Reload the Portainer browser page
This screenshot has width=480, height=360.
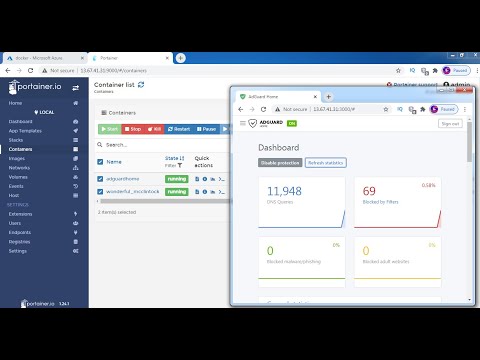point(30,70)
